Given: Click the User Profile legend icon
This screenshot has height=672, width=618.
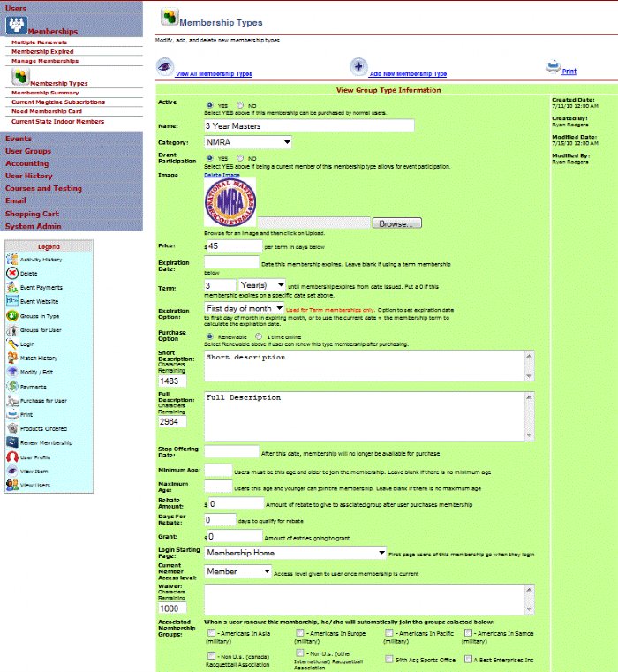Looking at the screenshot, I should pyautogui.click(x=12, y=457).
